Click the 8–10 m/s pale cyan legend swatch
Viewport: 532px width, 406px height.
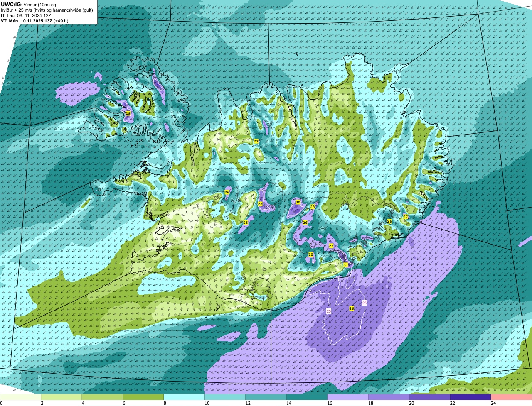(x=184, y=397)
